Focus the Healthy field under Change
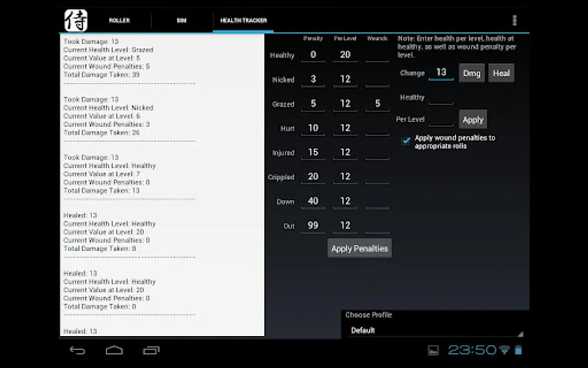This screenshot has height=368, width=588. pyautogui.click(x=441, y=97)
